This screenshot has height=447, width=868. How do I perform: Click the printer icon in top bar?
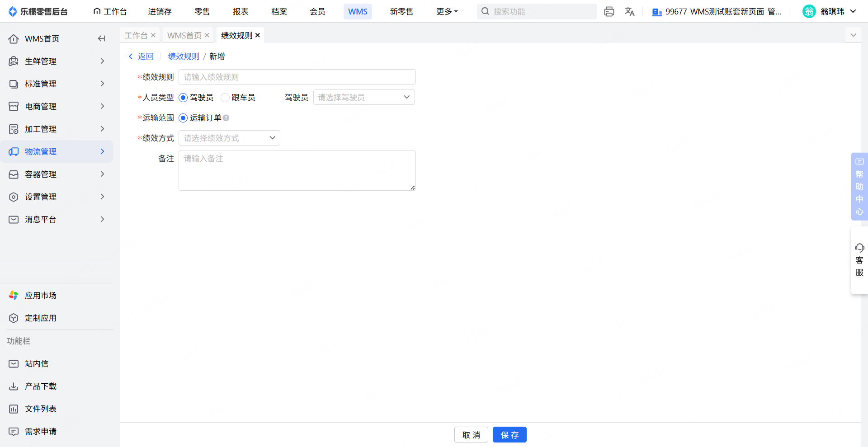pyautogui.click(x=609, y=12)
